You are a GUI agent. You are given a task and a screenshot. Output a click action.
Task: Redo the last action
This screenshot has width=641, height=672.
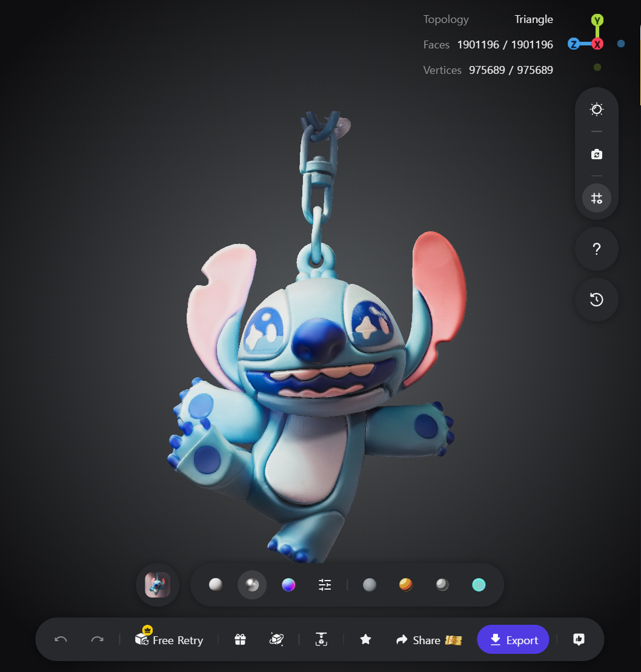98,639
